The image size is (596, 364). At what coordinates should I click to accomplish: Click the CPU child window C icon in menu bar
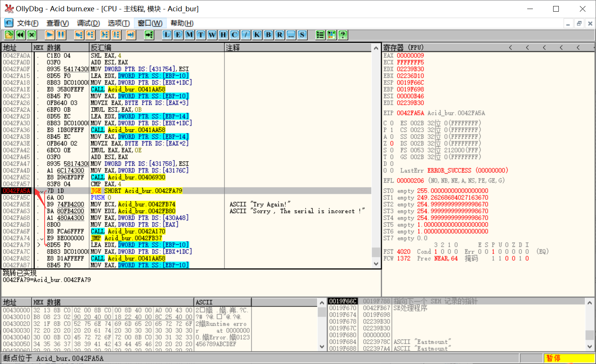click(x=9, y=23)
